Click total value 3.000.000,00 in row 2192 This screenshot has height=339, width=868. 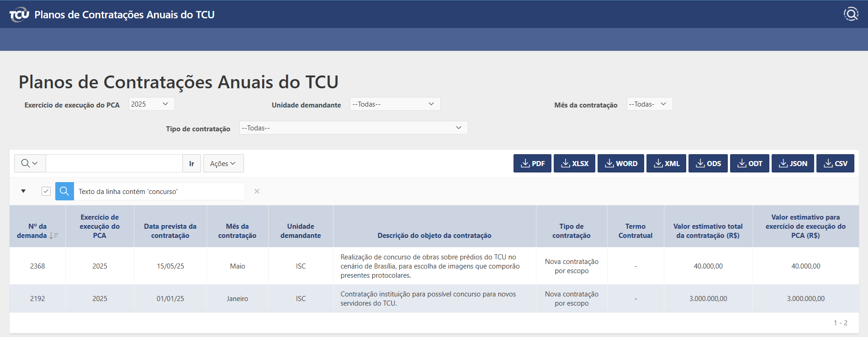click(x=708, y=298)
